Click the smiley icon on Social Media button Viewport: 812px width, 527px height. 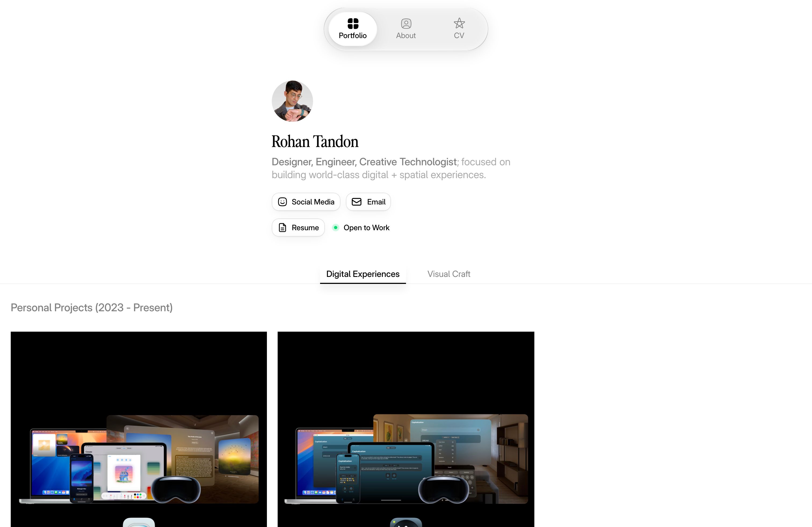282,202
